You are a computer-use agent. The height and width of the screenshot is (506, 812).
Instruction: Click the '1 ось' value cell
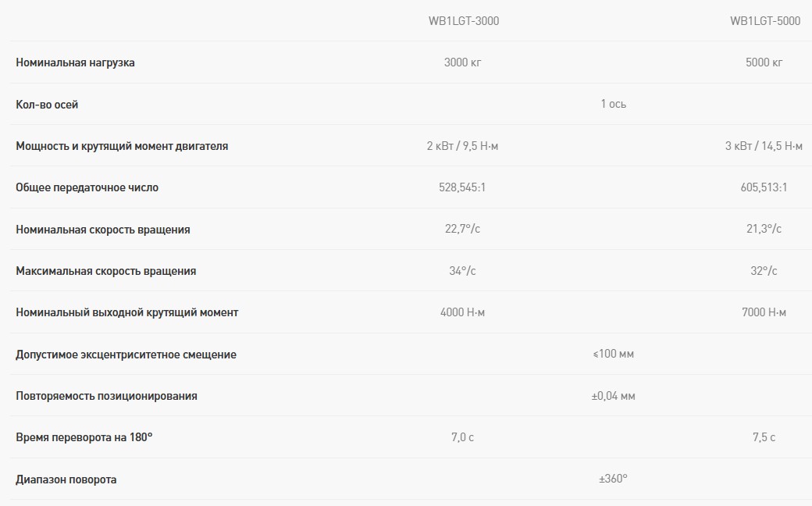coord(613,104)
